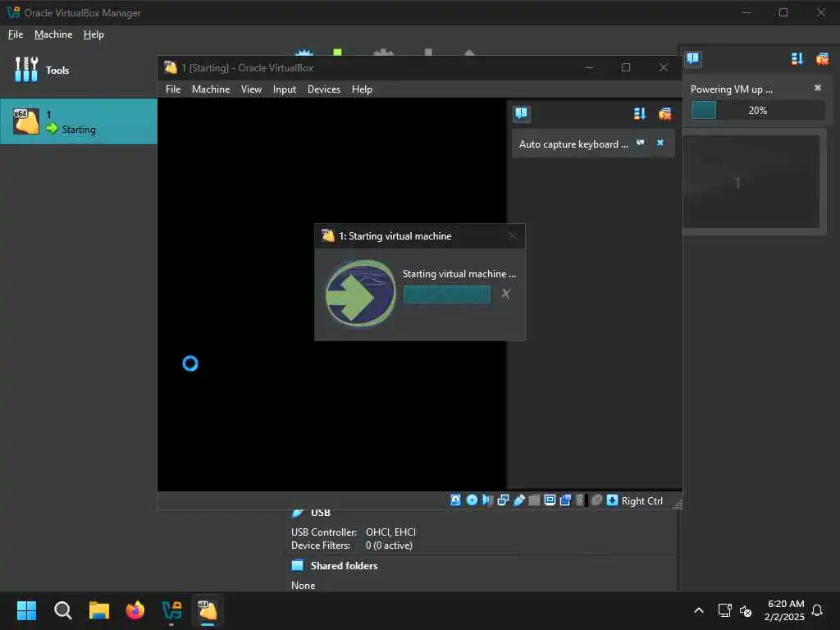Click 'OHCI, EHCI' USB controller value
Screen dimensions: 840x630
pos(390,532)
